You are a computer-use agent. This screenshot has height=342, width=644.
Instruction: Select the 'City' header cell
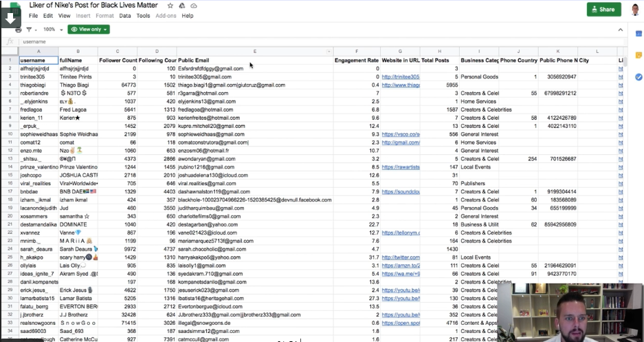597,61
